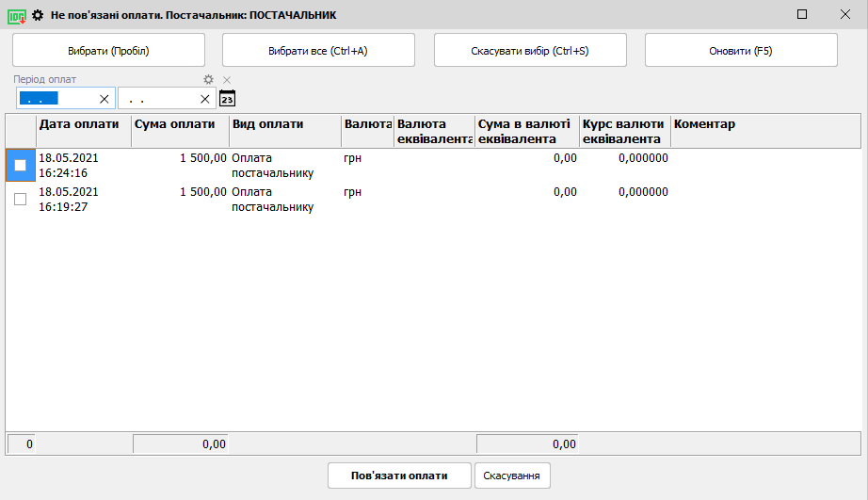The height and width of the screenshot is (500, 868).
Task: Click Сума в валюті еквівалента header
Action: tap(527, 131)
